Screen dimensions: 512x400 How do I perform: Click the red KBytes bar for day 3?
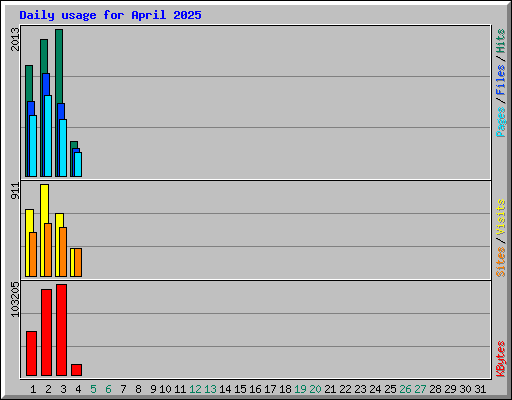[x=62, y=330]
